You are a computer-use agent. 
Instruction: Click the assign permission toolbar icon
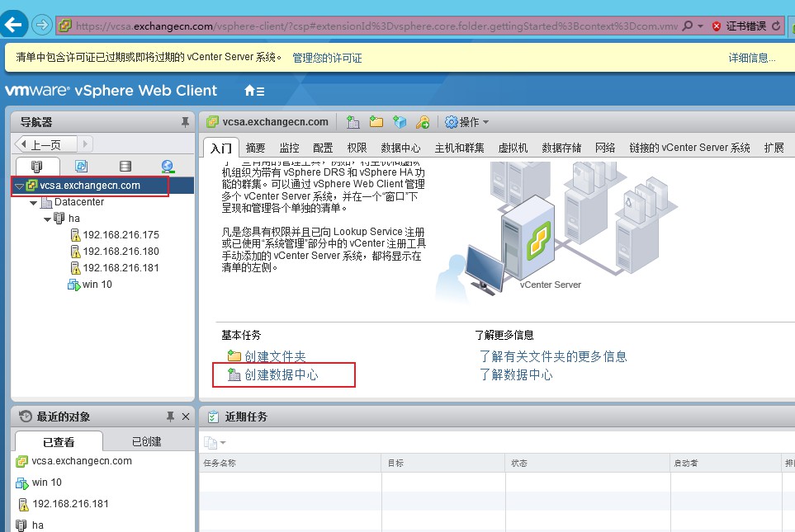tap(423, 122)
